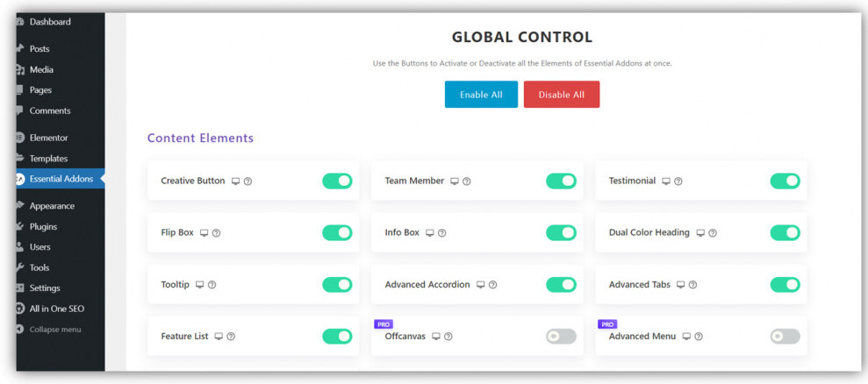Viewport: 868px width, 384px height.
Task: Toggle the Feature List switch
Action: [x=337, y=337]
